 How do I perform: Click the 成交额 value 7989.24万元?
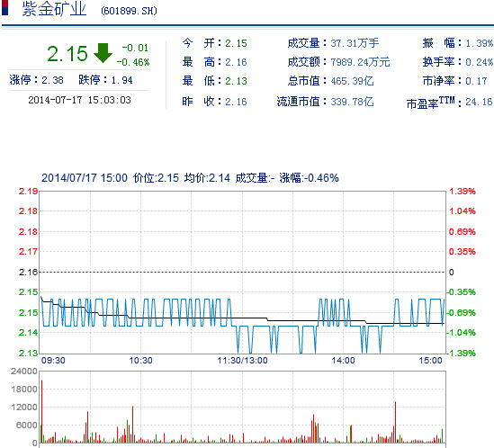pyautogui.click(x=360, y=62)
